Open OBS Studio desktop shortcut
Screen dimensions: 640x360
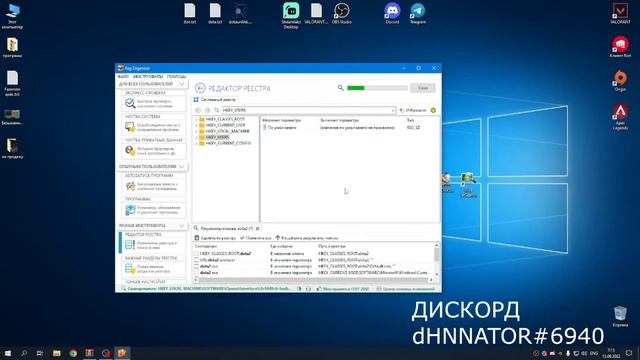[x=342, y=13]
